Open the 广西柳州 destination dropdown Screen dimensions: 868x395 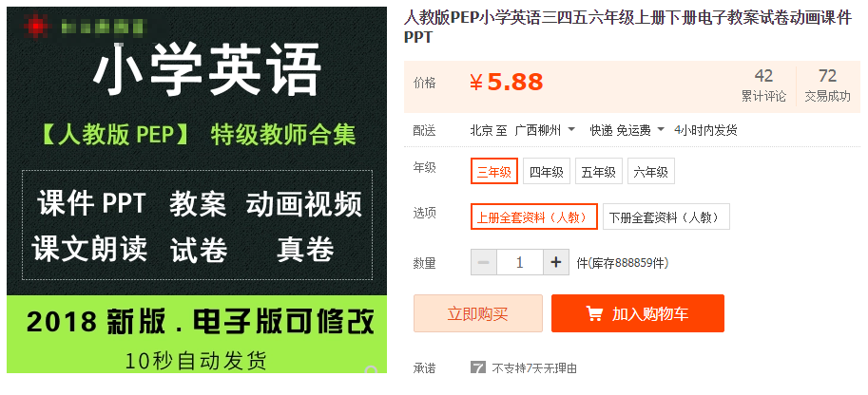click(545, 131)
